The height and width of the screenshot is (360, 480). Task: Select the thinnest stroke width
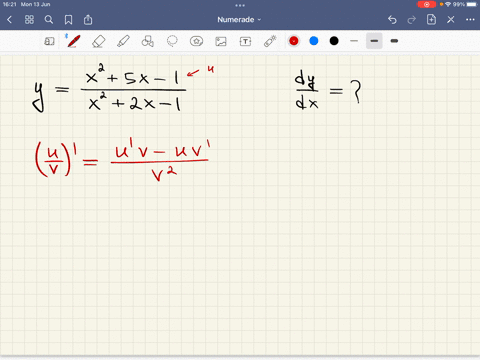[354, 41]
